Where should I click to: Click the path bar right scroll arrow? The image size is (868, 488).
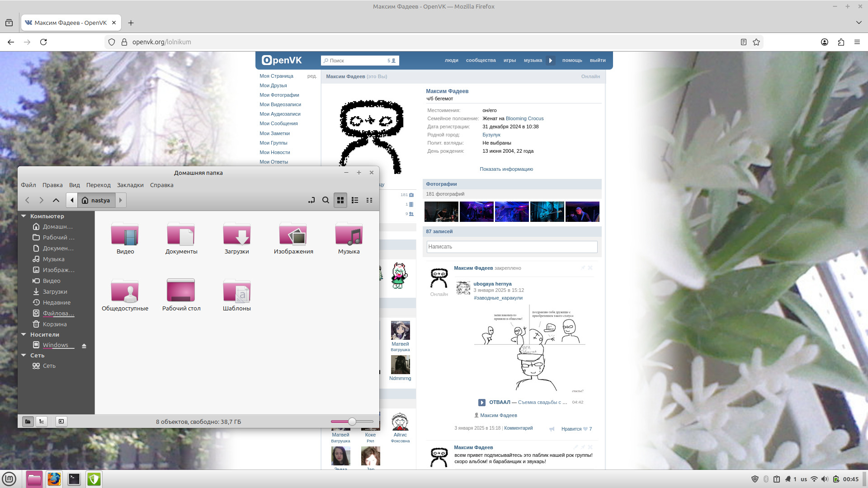pos(121,200)
